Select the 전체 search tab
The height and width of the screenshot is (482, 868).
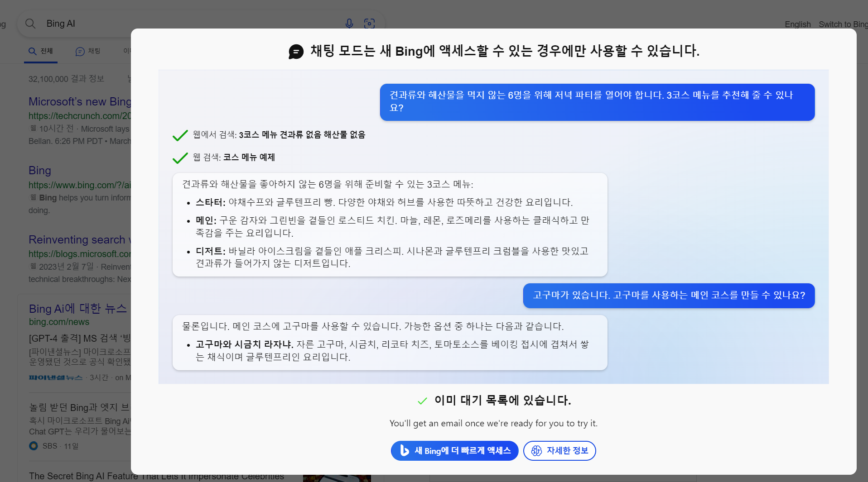point(41,51)
